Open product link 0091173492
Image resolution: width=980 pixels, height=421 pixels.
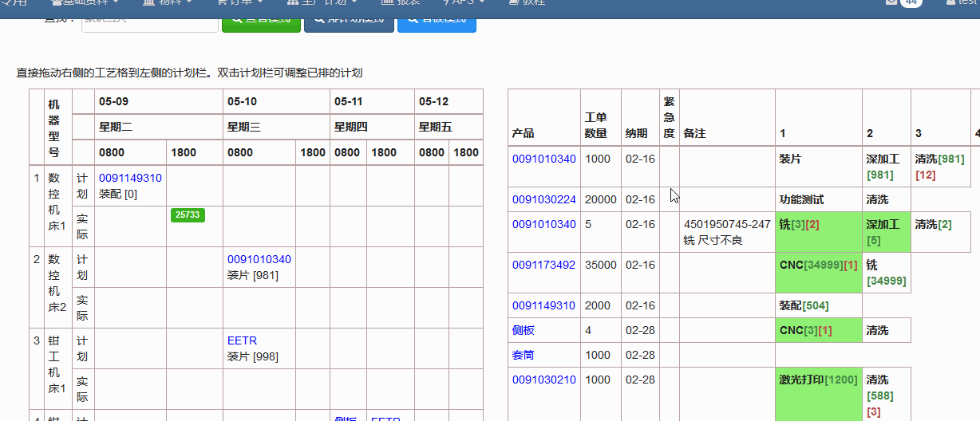coord(543,265)
